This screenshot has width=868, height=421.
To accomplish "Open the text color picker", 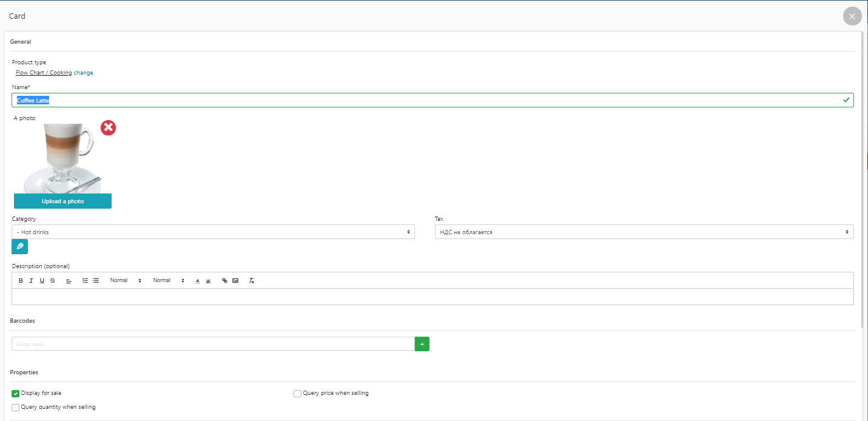I will tap(198, 281).
